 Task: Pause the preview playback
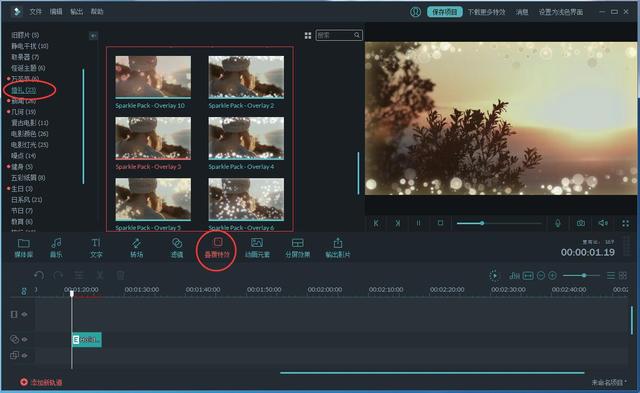(x=418, y=223)
